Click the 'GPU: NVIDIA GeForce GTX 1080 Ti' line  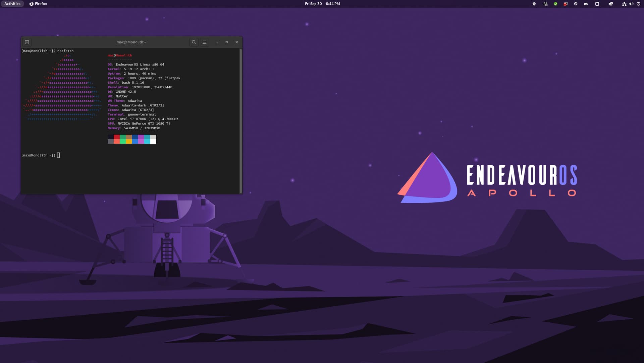click(x=139, y=124)
